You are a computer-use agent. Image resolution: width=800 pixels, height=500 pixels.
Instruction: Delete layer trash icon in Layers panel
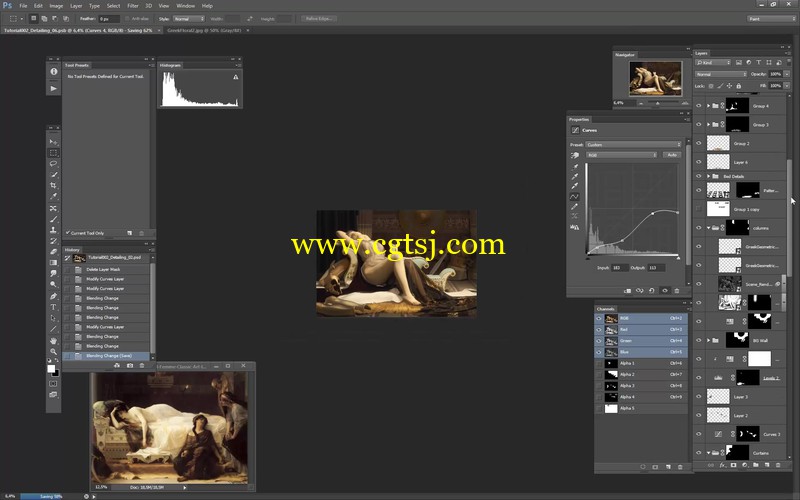(x=778, y=465)
